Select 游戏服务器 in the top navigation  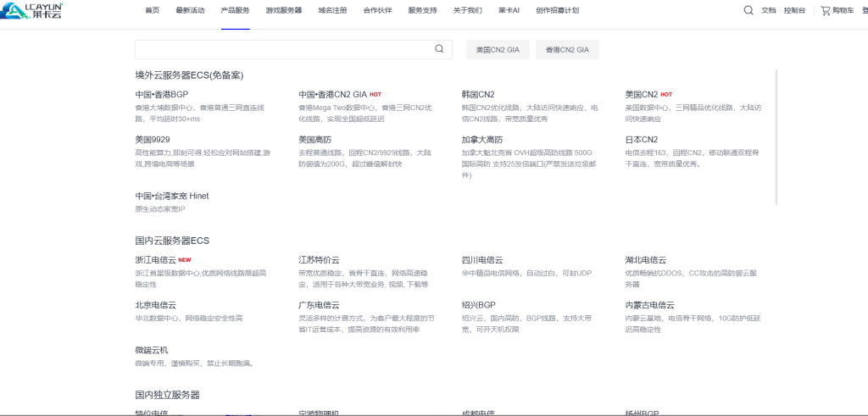point(283,11)
